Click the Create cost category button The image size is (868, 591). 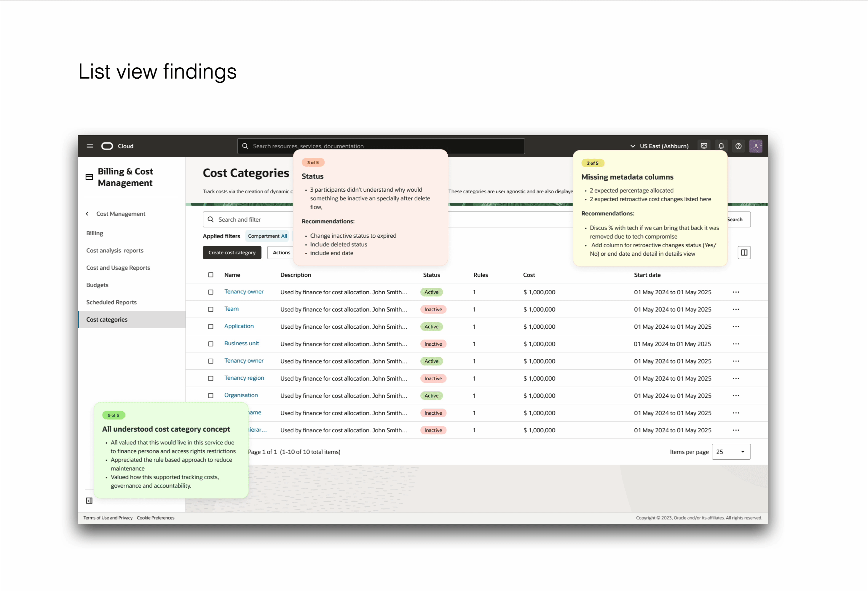coord(232,253)
